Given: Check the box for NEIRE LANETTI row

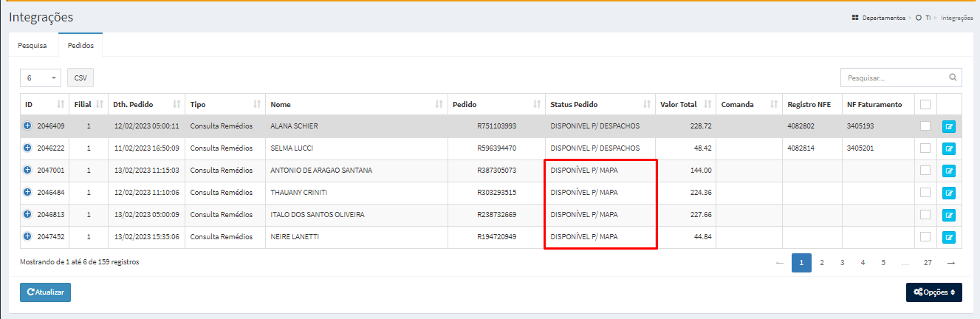Looking at the screenshot, I should click(x=925, y=237).
